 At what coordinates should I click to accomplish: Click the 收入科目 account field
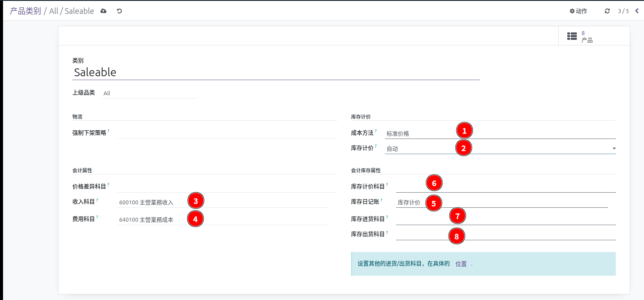[x=223, y=202]
